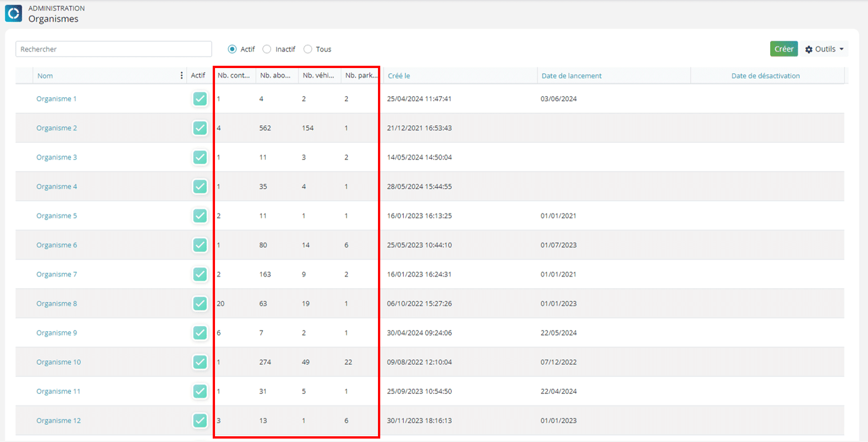Viewport: 868px width, 442px height.
Task: Open the Nom column options menu
Action: point(182,75)
